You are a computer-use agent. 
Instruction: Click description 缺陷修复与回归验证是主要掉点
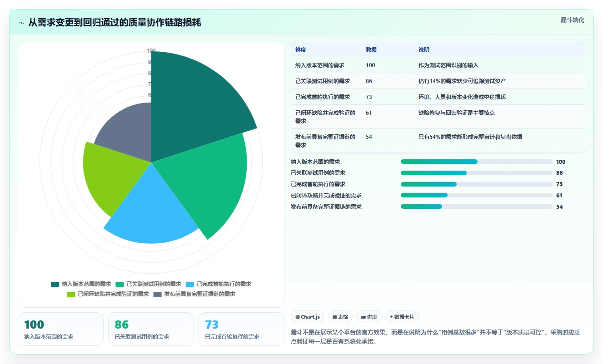point(457,113)
